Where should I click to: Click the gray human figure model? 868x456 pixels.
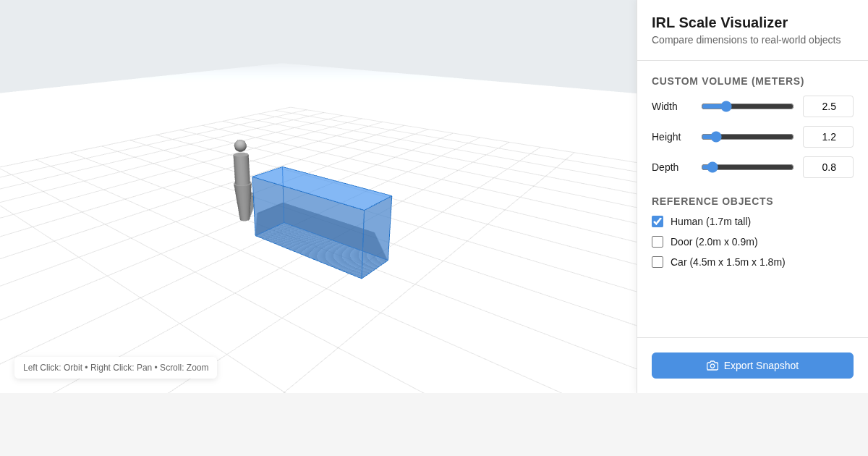[242, 181]
